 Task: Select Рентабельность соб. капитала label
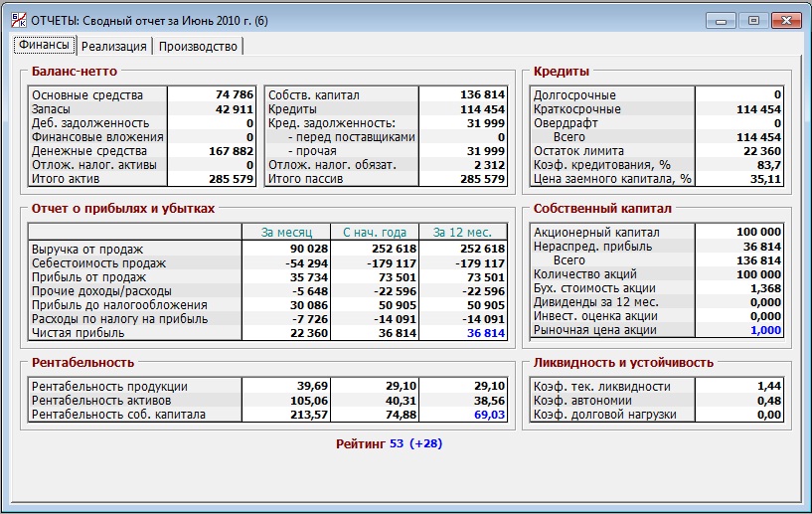point(118,415)
